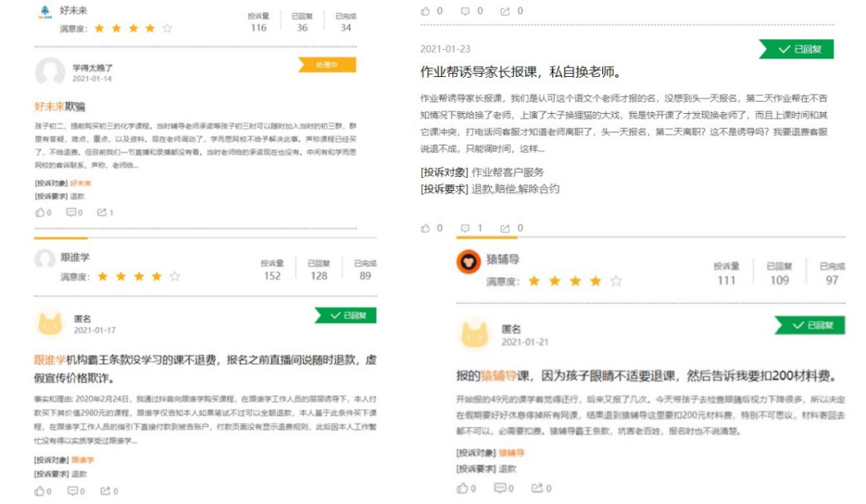This screenshot has width=866, height=504.
Task: Click the 退款,赔偿,解除合约 complaint demand
Action: 516,189
